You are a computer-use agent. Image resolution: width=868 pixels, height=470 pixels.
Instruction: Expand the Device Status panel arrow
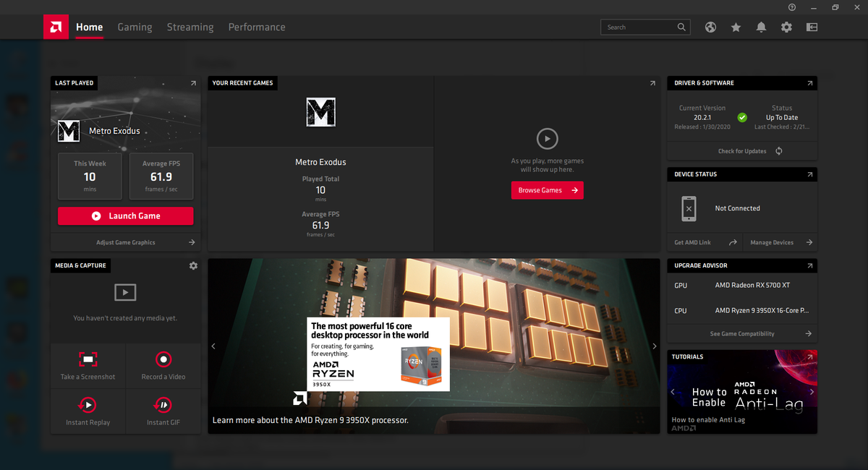(809, 174)
